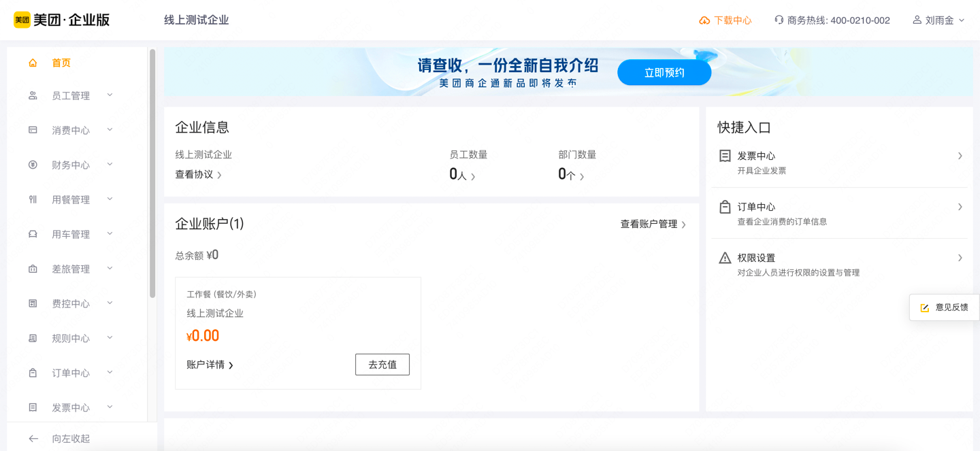Open the 查看协议 link
The height and width of the screenshot is (451, 980).
pos(199,175)
